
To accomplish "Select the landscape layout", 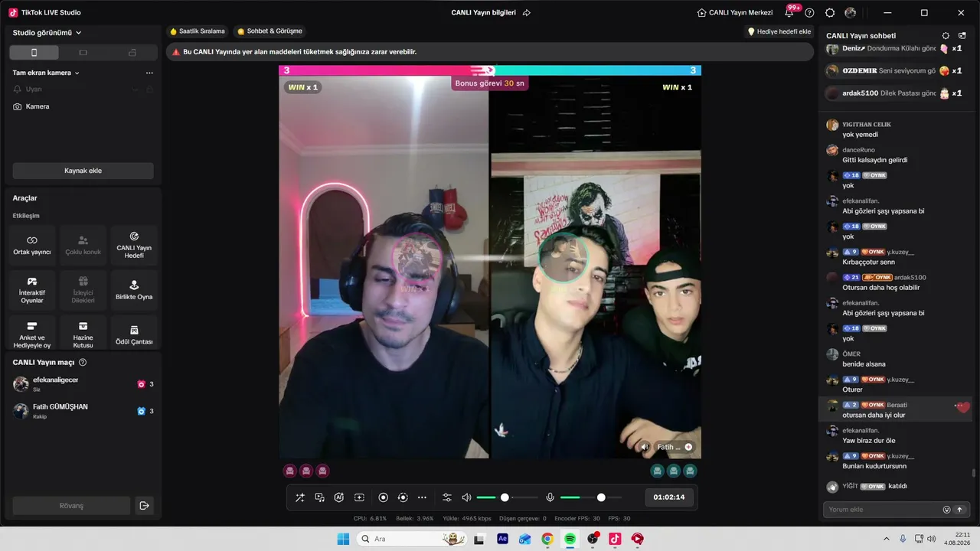I will point(83,52).
